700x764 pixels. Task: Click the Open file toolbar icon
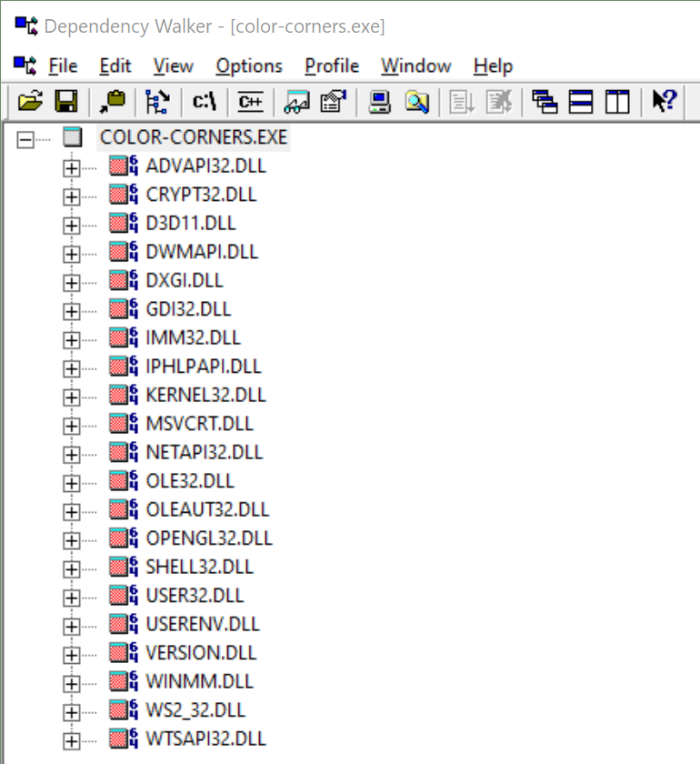(x=30, y=102)
